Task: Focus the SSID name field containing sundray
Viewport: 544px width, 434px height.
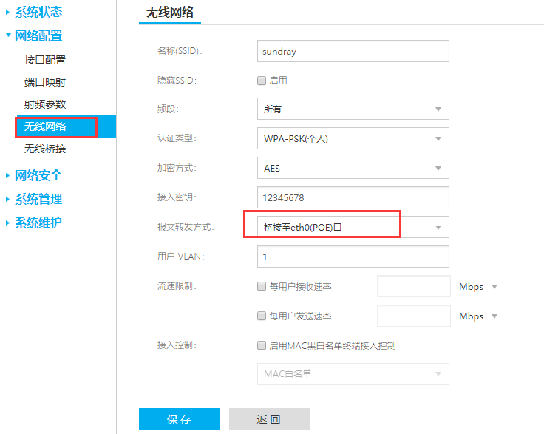Action: coord(353,51)
